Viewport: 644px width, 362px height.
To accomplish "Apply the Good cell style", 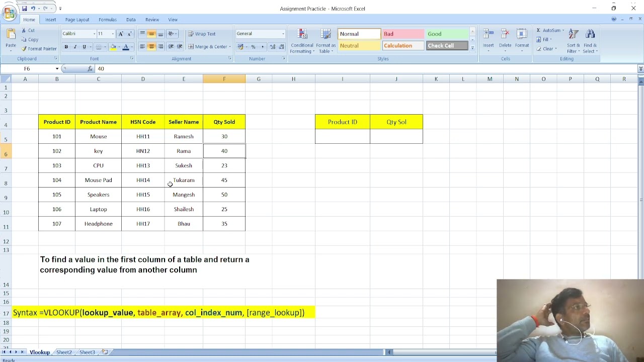I will [x=447, y=34].
